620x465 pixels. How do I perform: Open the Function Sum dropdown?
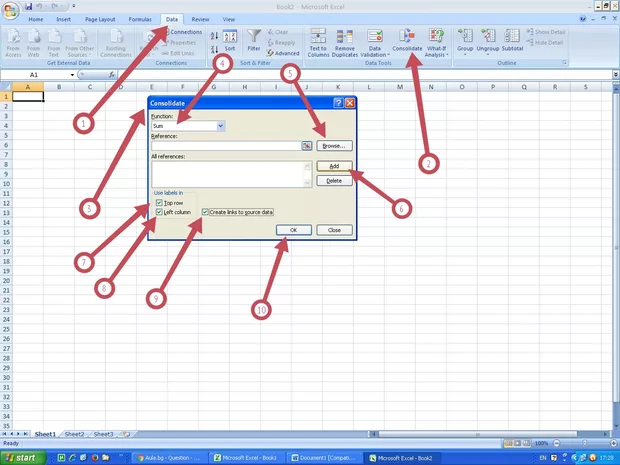221,126
